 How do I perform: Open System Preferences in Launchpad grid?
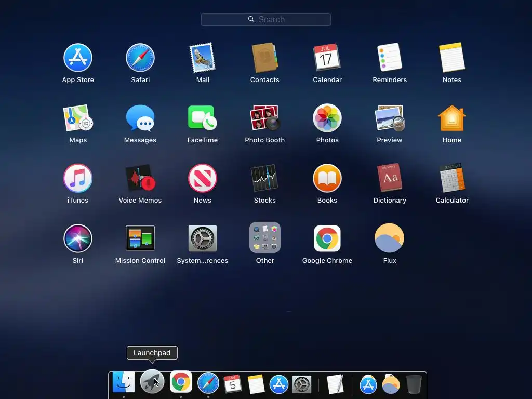click(x=203, y=238)
